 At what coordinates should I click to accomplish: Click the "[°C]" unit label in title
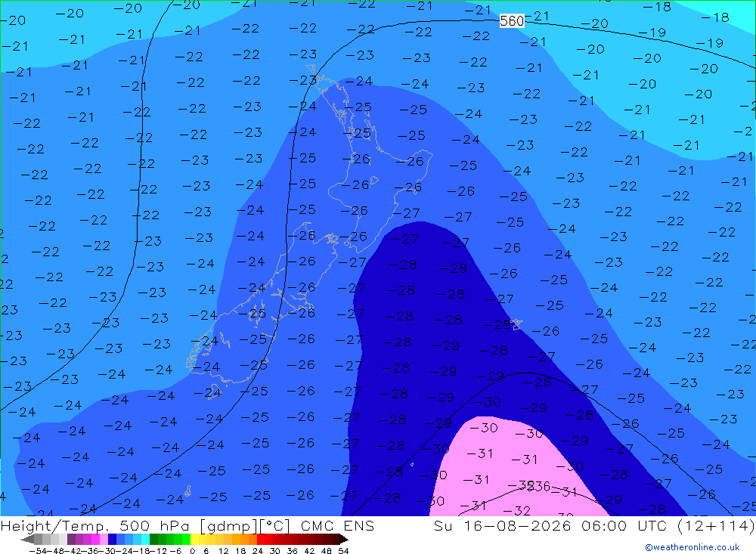click(x=275, y=526)
